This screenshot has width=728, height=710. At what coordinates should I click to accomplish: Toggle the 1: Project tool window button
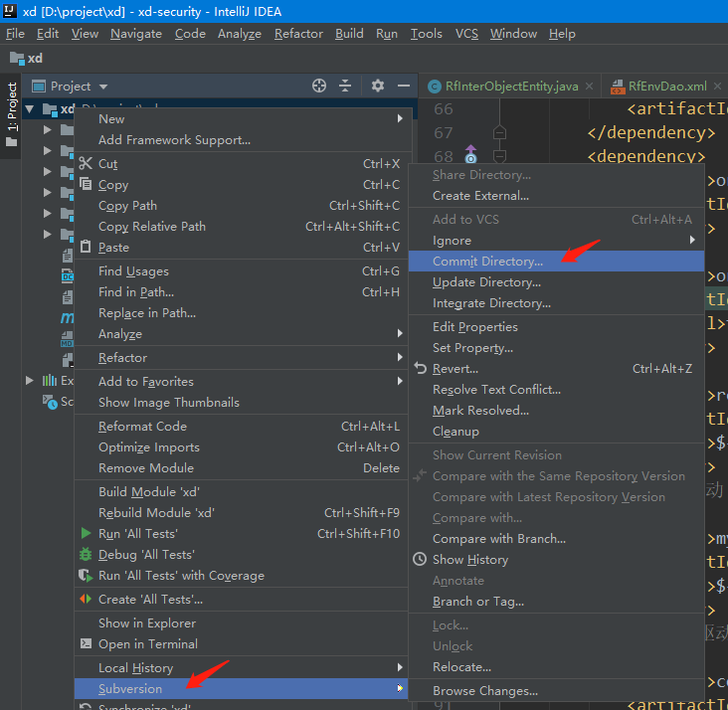tap(11, 114)
